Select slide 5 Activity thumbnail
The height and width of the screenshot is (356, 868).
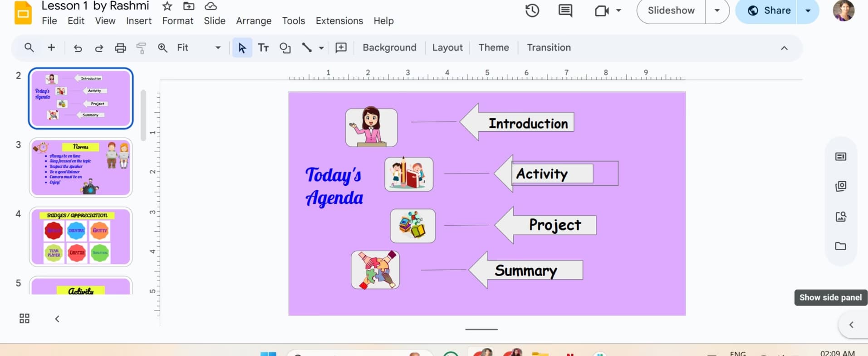[x=81, y=286]
